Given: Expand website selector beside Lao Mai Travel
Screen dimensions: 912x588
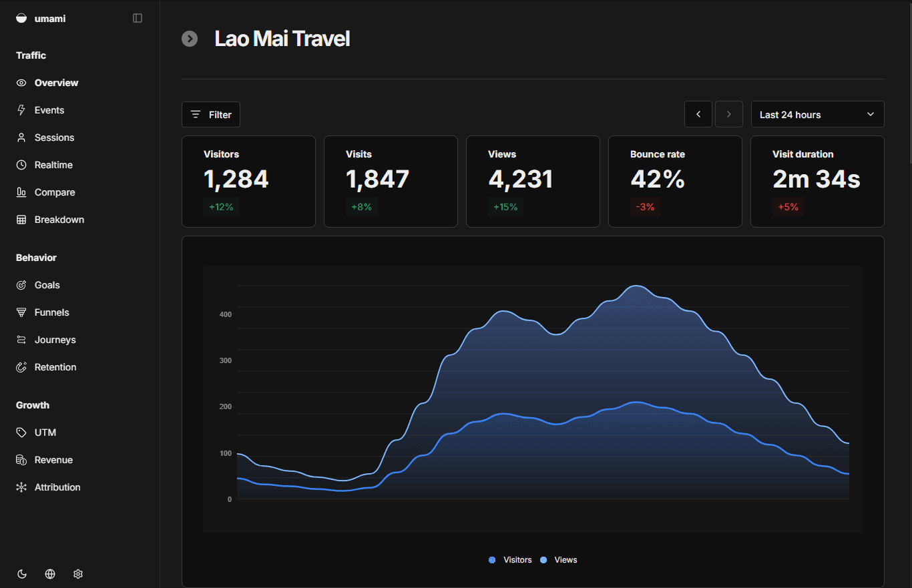Looking at the screenshot, I should coord(190,39).
